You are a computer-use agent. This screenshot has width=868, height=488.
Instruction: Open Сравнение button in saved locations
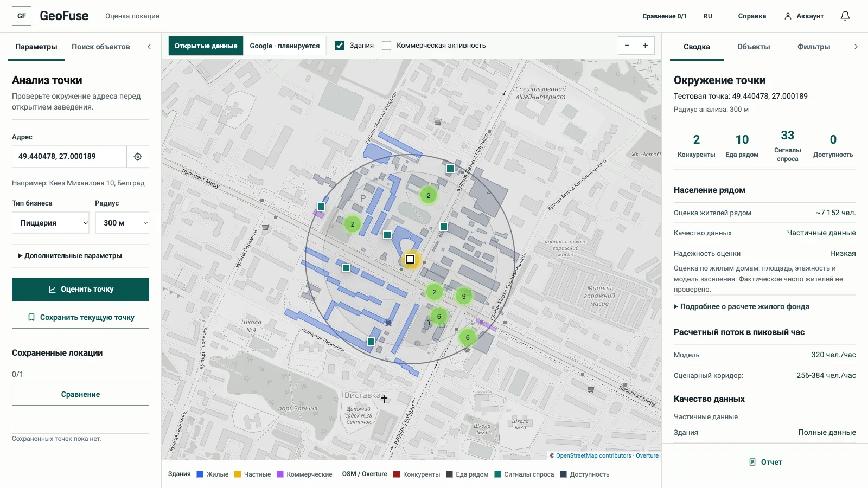80,394
